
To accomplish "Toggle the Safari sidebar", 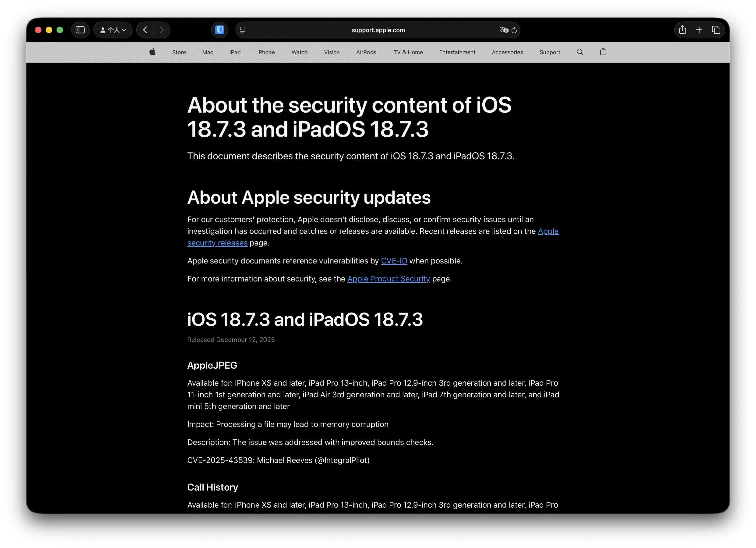I will pyautogui.click(x=80, y=30).
